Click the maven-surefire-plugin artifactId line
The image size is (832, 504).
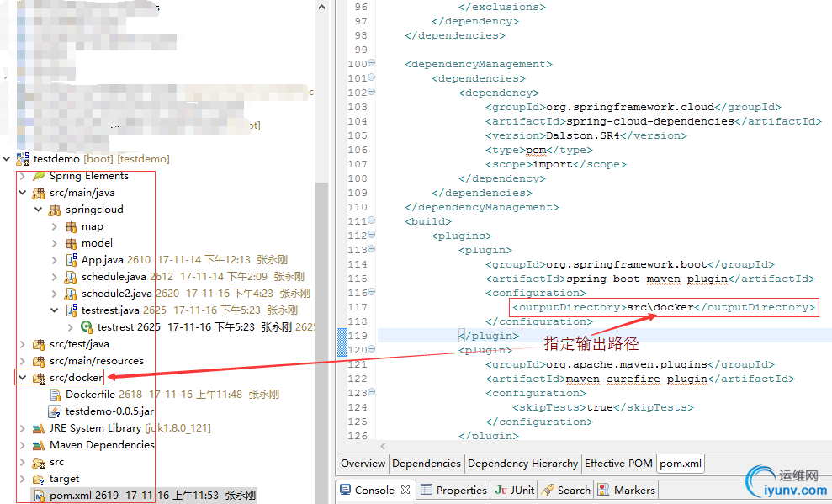(x=640, y=379)
